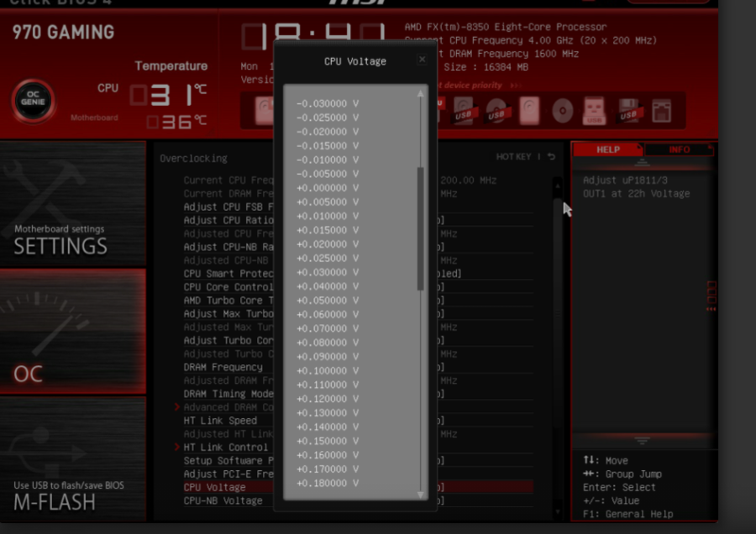Select the USB floppy boot device icon
Image resolution: width=756 pixels, height=534 pixels.
[x=628, y=111]
